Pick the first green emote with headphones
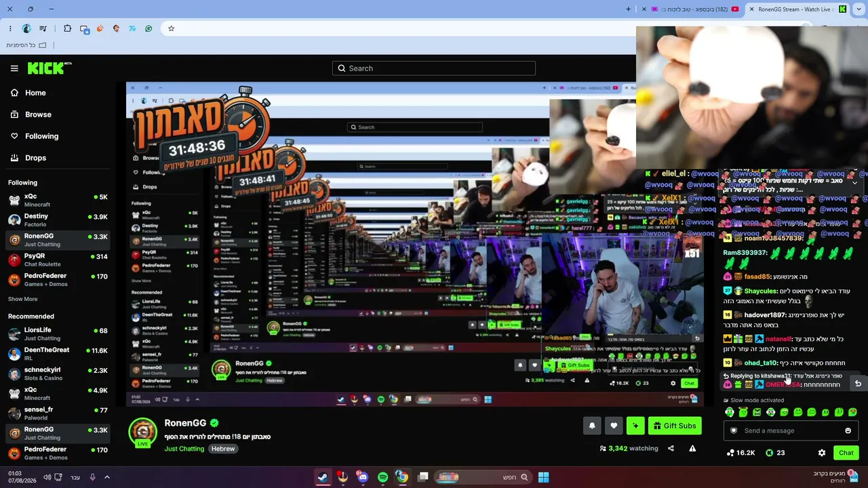 click(730, 412)
